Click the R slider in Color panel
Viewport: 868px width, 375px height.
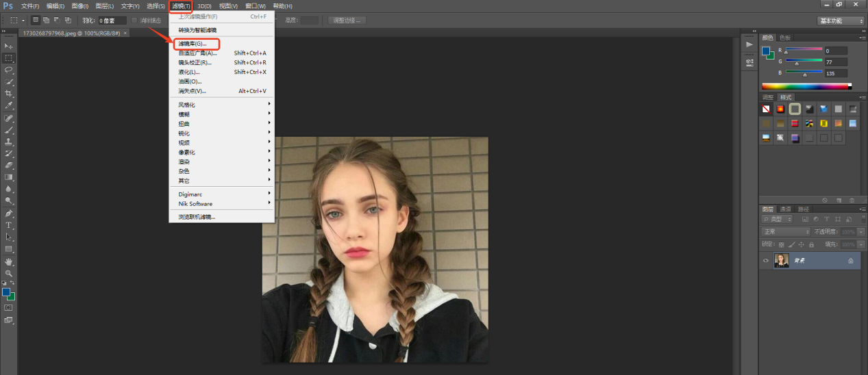pos(804,50)
